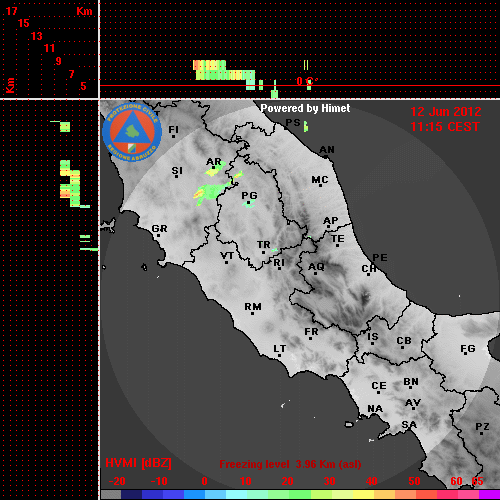This screenshot has height=500, width=500.
Task: Click the PS city label
Action: click(293, 123)
